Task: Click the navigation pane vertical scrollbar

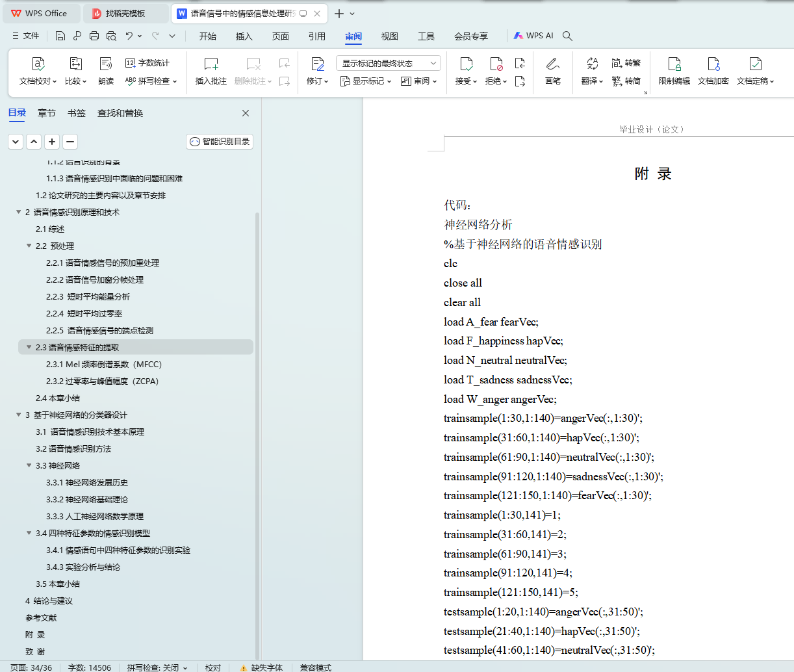Action: coord(257,435)
